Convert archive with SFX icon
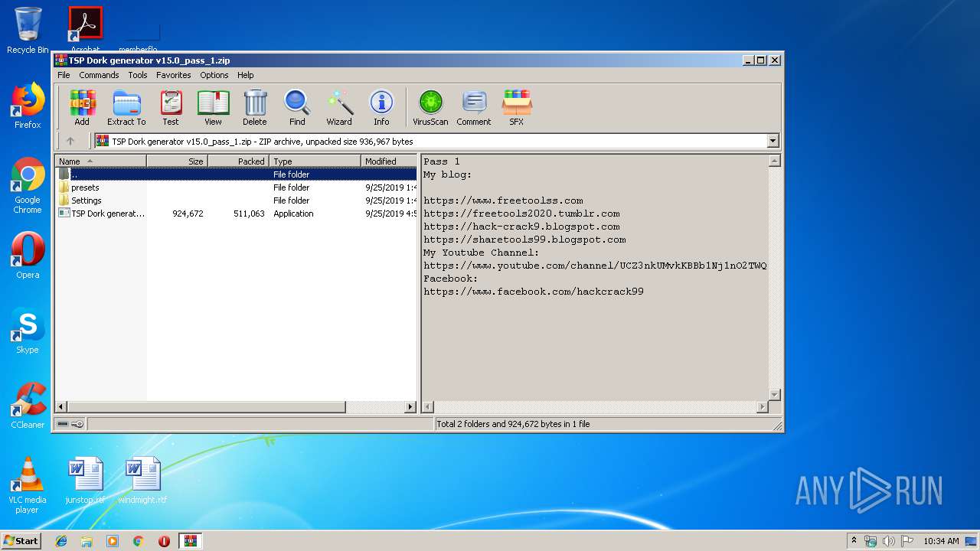 coord(517,107)
